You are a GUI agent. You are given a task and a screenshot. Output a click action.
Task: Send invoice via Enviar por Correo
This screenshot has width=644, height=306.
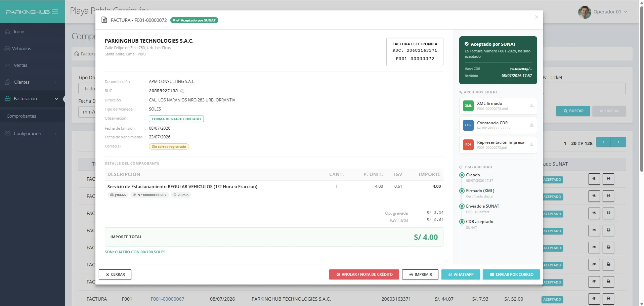coord(511,274)
